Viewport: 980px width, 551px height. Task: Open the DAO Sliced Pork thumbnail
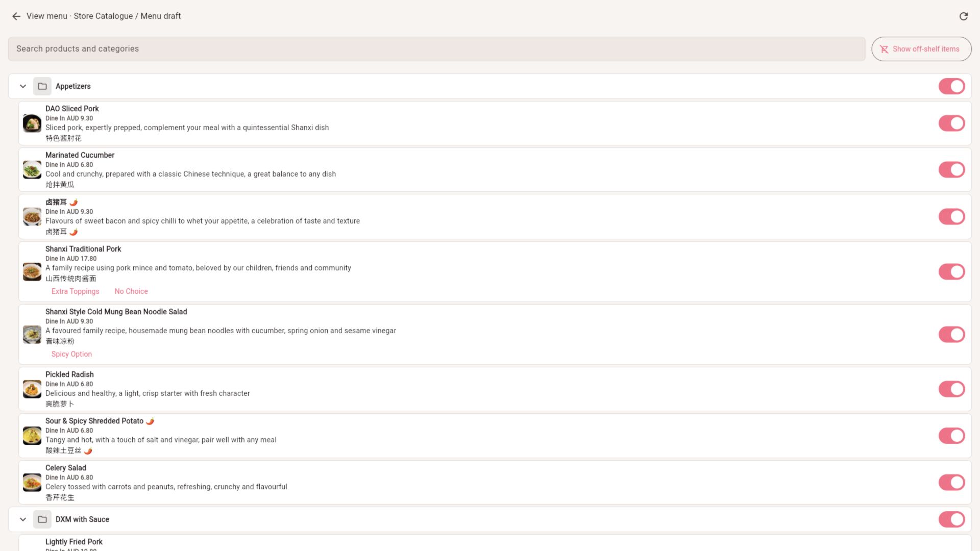tap(32, 123)
